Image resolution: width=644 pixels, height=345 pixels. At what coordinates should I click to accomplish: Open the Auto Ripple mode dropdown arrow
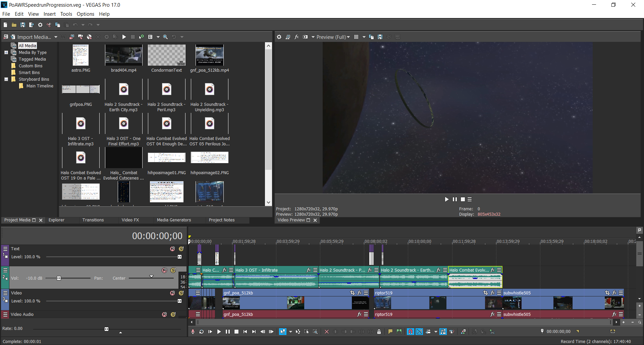click(x=436, y=332)
